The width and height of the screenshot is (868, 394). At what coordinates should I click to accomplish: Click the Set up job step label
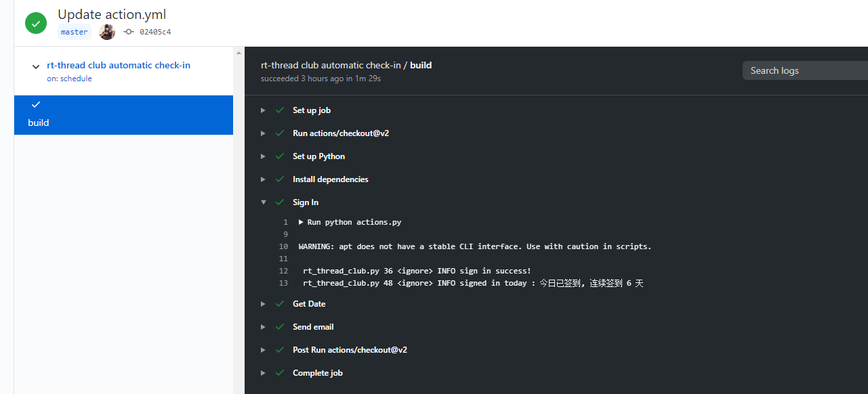(x=312, y=110)
